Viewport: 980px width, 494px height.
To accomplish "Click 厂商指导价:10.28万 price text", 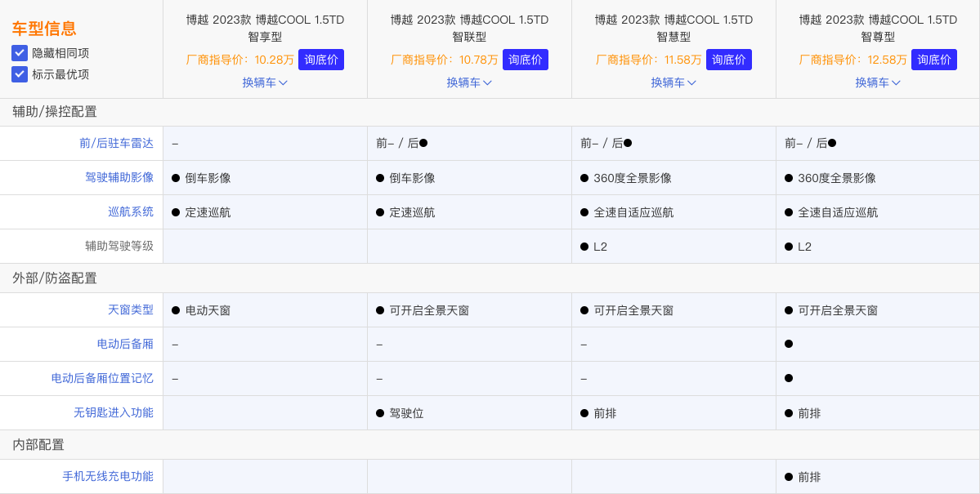I will [x=240, y=60].
